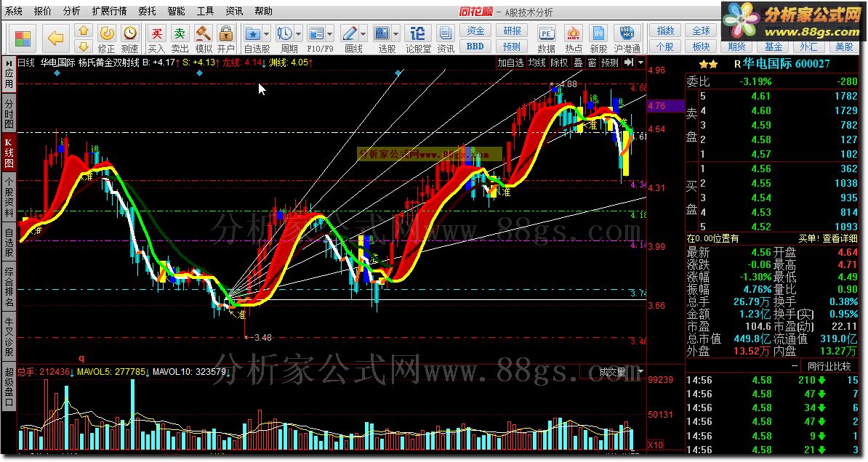868x462 pixels.
Task: Click the BBD button
Action: point(475,46)
